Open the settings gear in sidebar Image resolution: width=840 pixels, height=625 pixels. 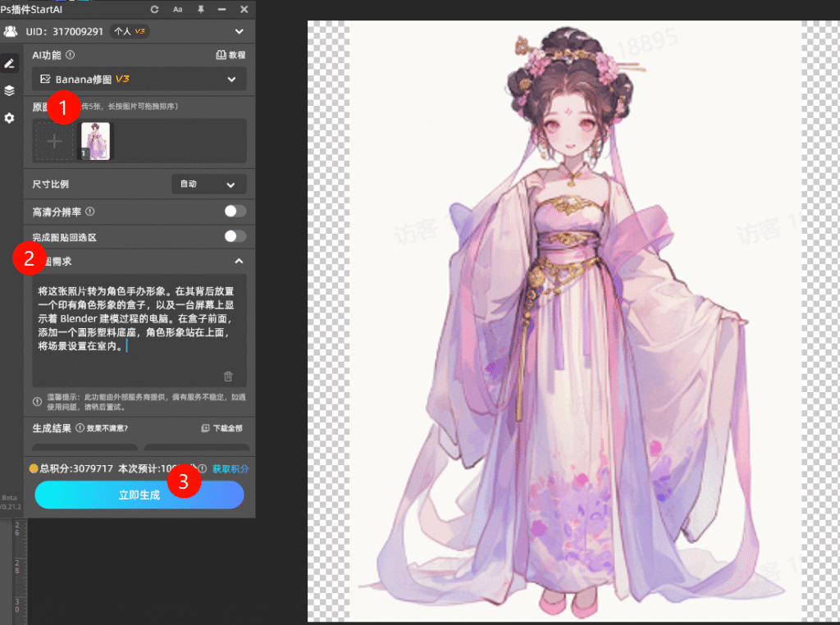click(9, 118)
